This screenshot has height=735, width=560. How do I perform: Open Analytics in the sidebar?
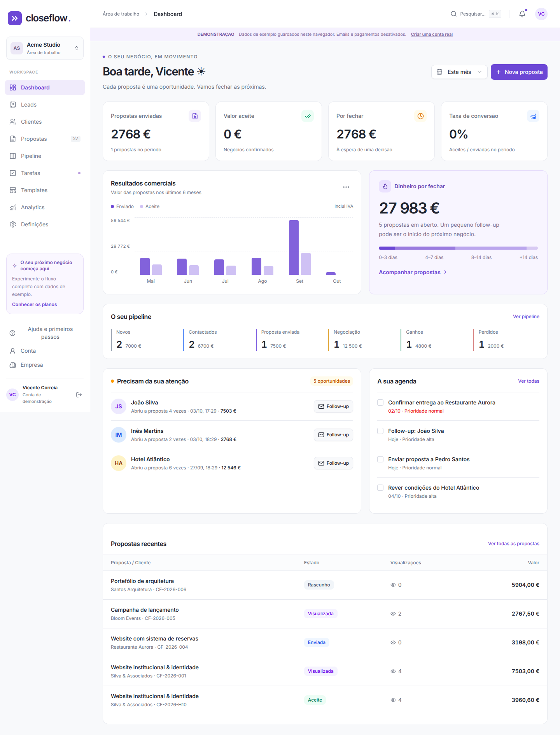pyautogui.click(x=45, y=207)
